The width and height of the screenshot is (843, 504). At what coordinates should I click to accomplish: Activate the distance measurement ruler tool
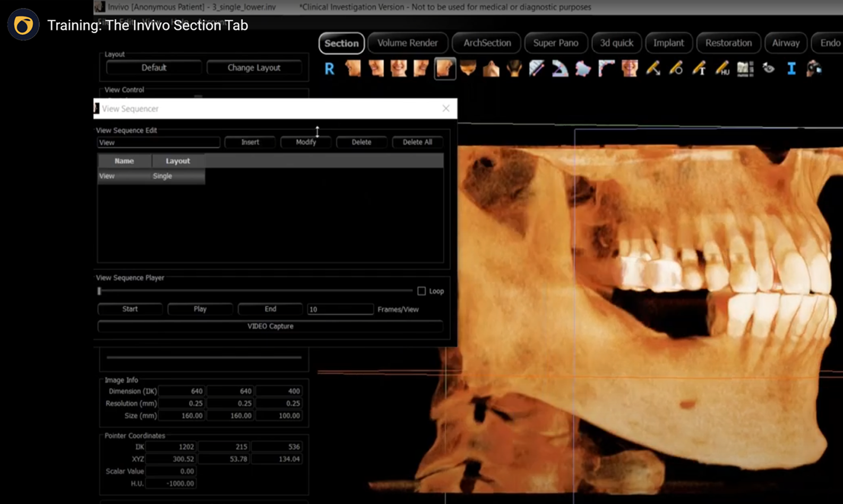pos(537,68)
